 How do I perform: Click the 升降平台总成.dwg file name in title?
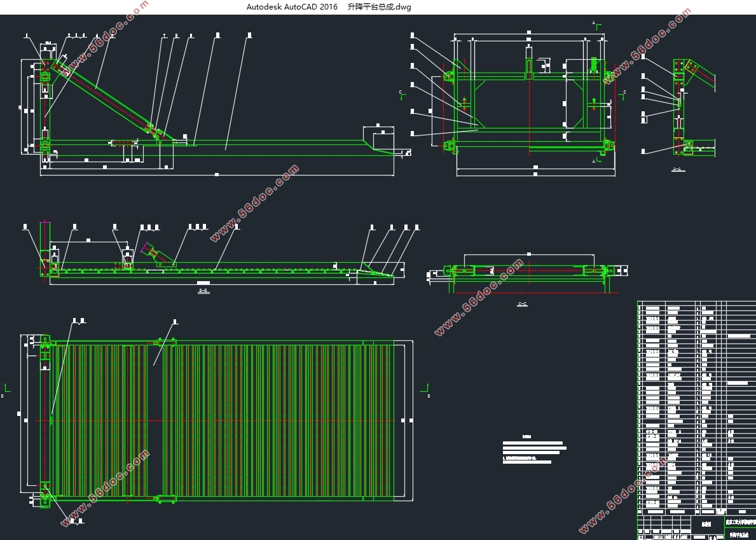[380, 7]
